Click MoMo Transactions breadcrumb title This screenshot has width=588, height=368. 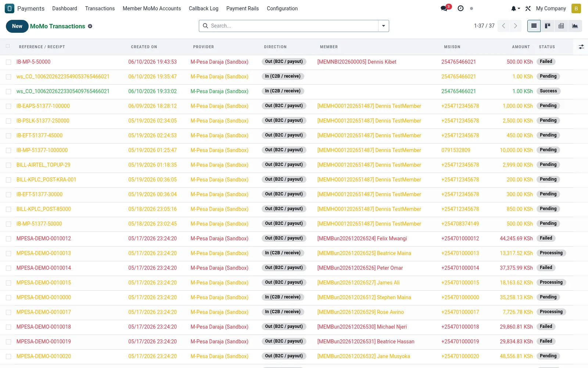pos(58,26)
